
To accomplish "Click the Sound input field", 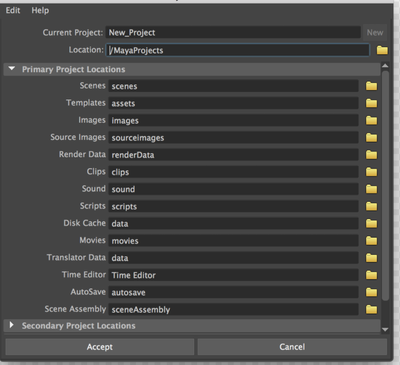I will click(233, 189).
